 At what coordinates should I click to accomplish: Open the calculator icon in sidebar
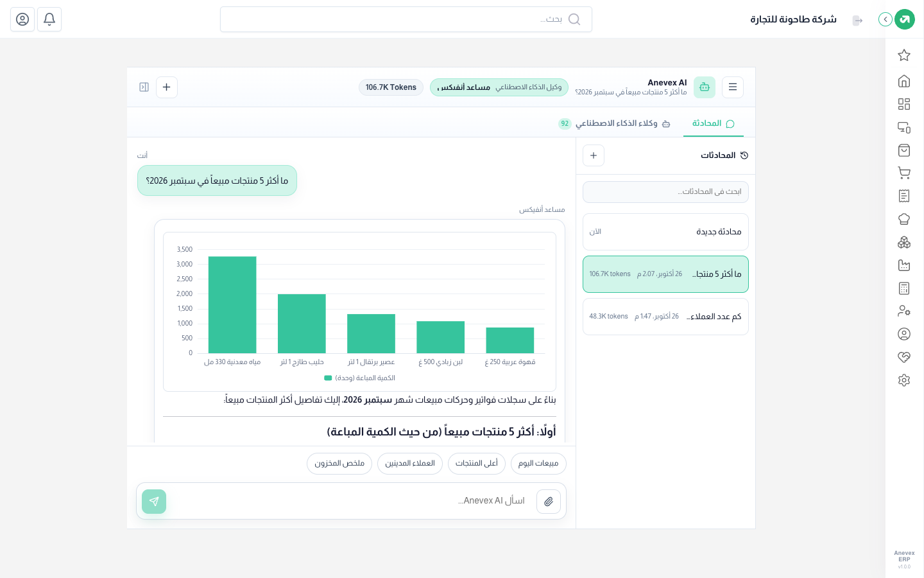pyautogui.click(x=904, y=288)
